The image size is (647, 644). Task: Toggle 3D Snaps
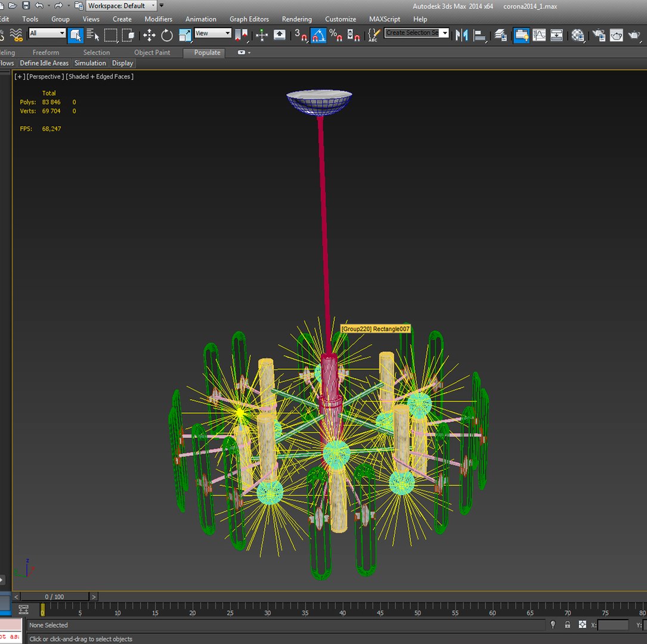tap(301, 35)
